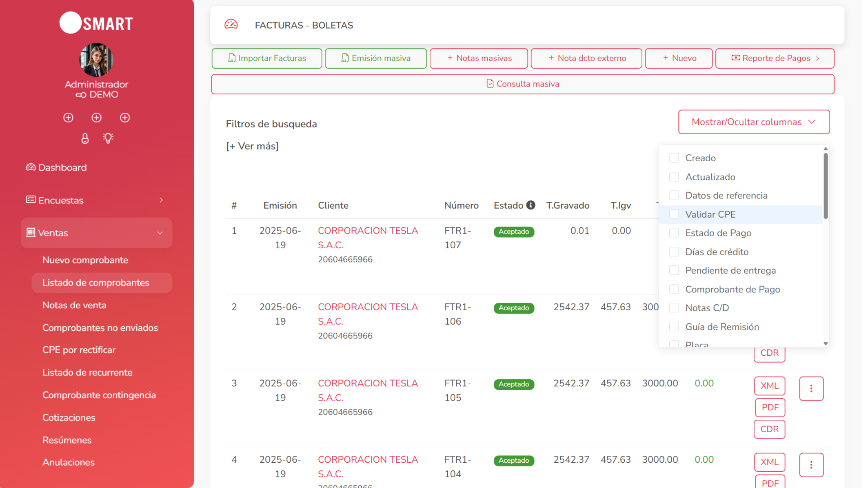868x488 pixels.
Task: Open Mostrar/Ocultar columnas dropdown
Action: tap(754, 122)
